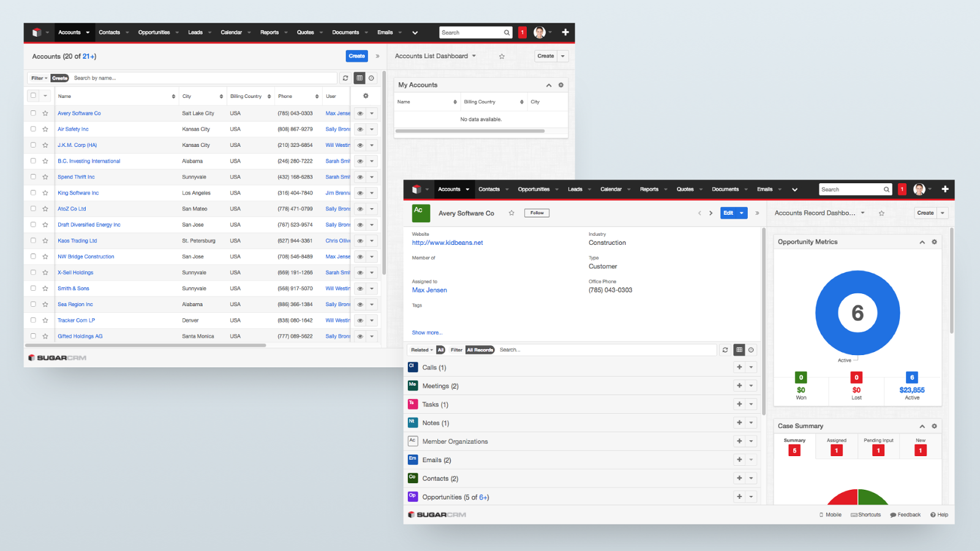Open gear settings on Opportunity Metrics dashlet

pyautogui.click(x=935, y=242)
